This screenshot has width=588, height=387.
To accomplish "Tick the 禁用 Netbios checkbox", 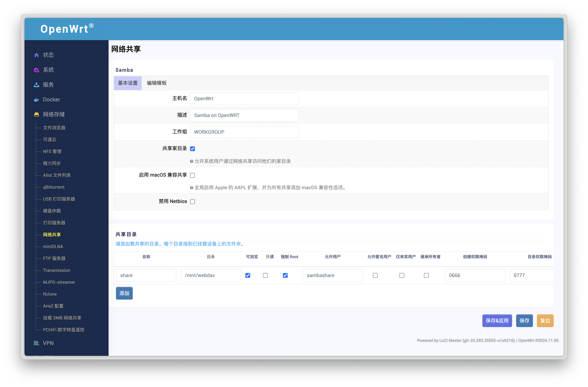I will click(x=192, y=202).
